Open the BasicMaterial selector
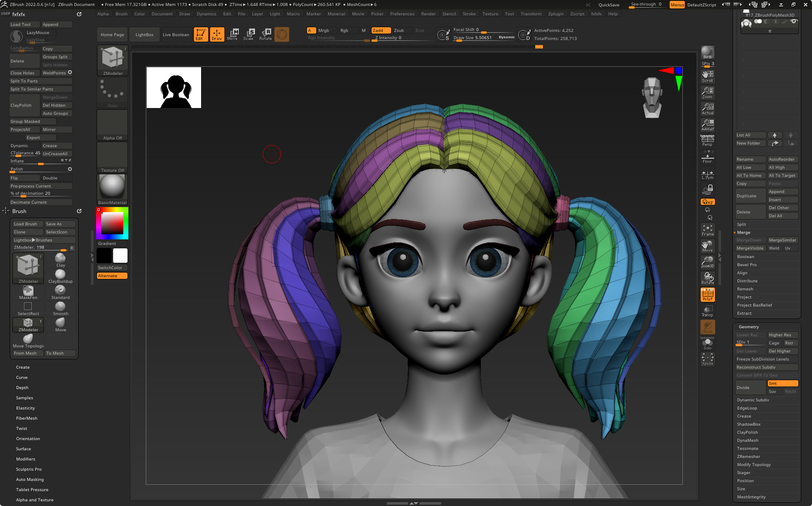The height and width of the screenshot is (506, 812). (113, 190)
